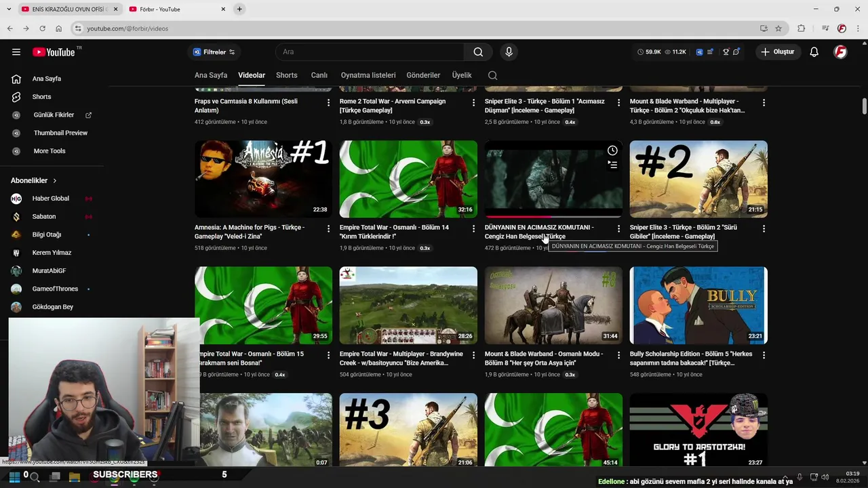868x488 pixels.
Task: Start voice search with microphone icon
Action: [x=509, y=52]
